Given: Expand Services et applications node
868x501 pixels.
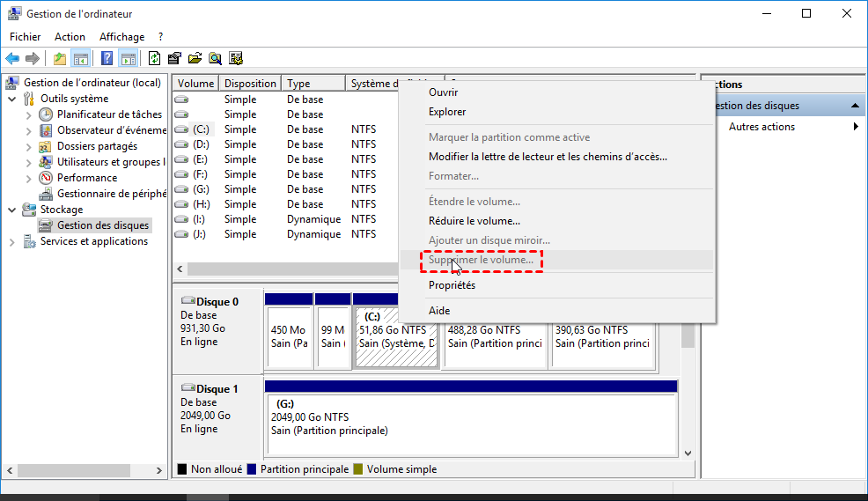Looking at the screenshot, I should [12, 242].
